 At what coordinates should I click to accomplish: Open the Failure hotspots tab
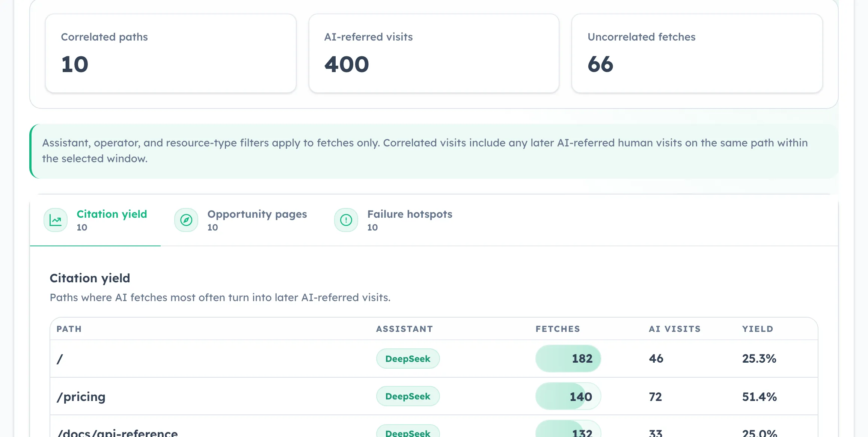(x=393, y=220)
